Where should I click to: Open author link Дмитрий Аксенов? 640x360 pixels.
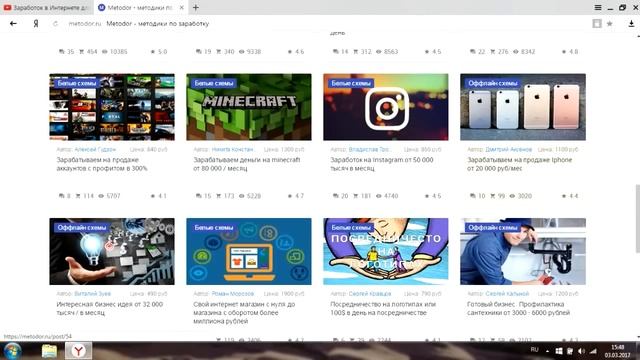coord(509,149)
